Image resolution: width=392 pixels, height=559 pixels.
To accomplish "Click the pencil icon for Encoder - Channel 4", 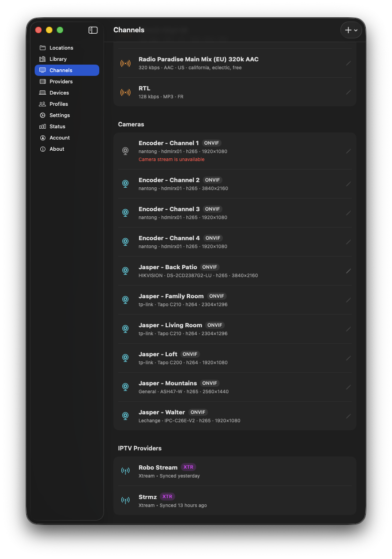I will pos(348,242).
